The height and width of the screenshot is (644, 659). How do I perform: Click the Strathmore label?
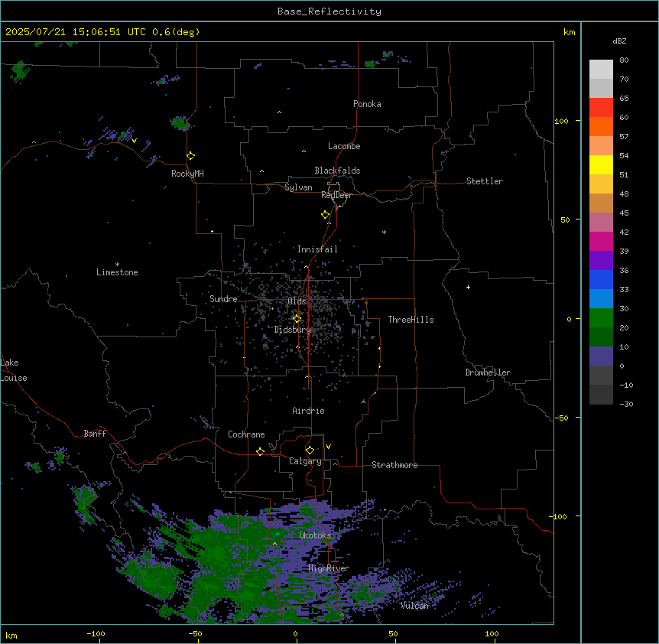point(394,465)
